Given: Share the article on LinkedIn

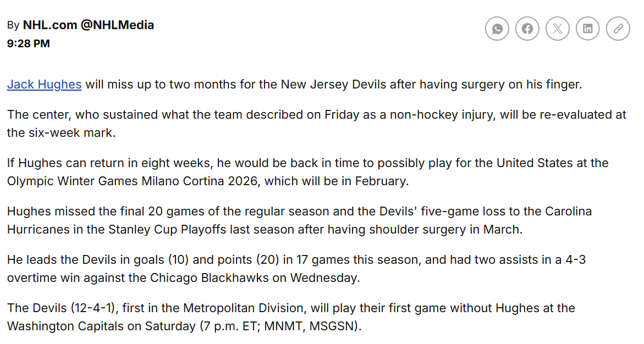Looking at the screenshot, I should tap(588, 29).
